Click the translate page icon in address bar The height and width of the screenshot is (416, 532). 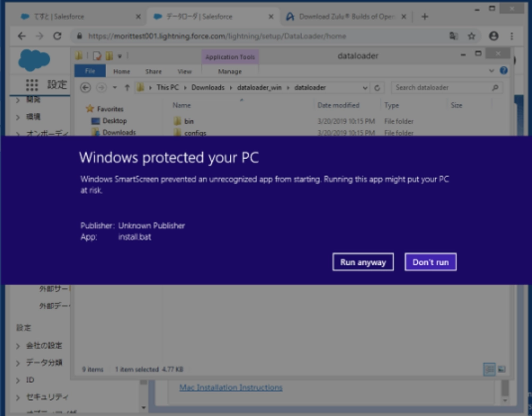coord(453,36)
